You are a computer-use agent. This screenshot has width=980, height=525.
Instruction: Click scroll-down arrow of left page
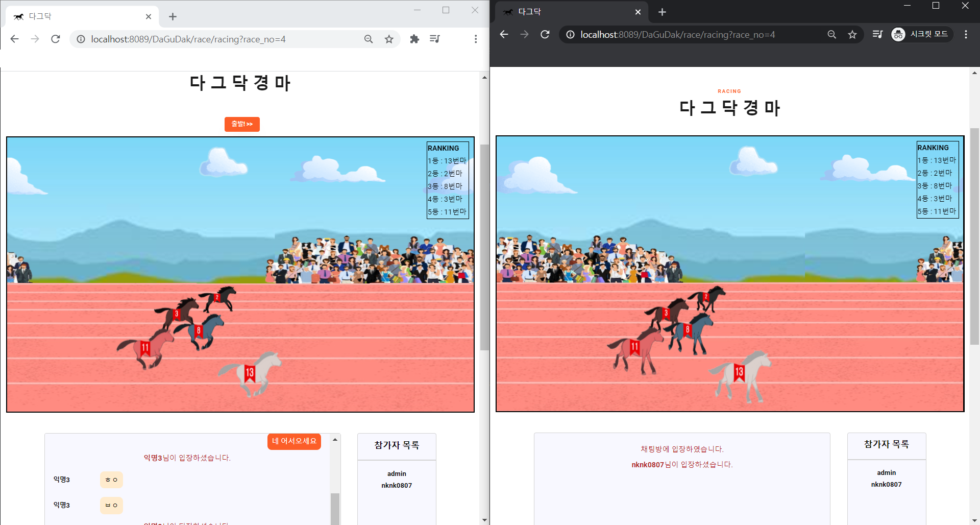pyautogui.click(x=484, y=520)
